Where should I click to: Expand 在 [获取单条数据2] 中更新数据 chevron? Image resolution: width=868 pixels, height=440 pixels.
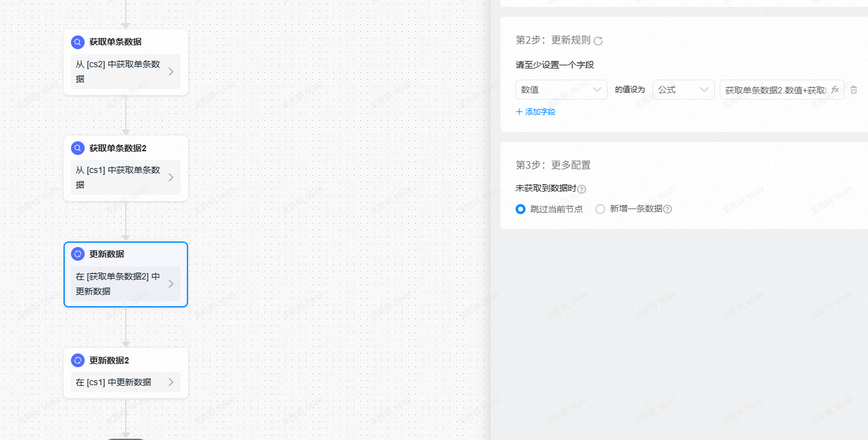[171, 284]
